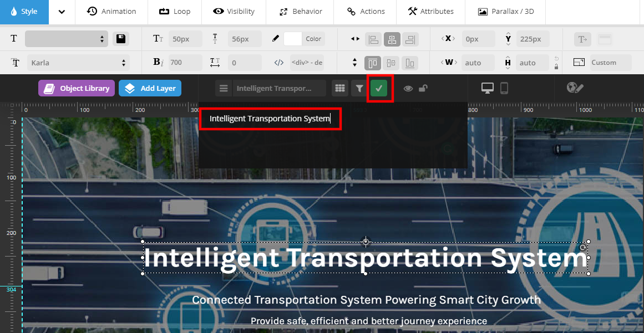Viewport: 644px width, 333px height.
Task: Click the full-width layout icon
Action: (x=605, y=39)
